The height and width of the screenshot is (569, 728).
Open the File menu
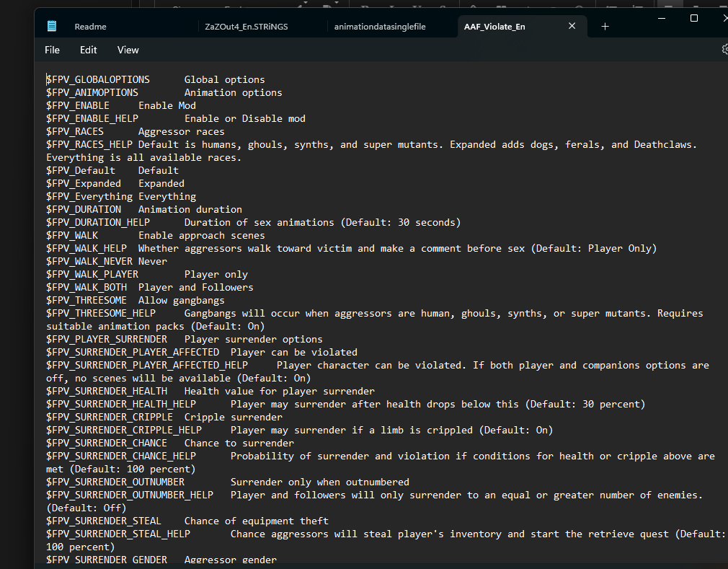point(52,50)
